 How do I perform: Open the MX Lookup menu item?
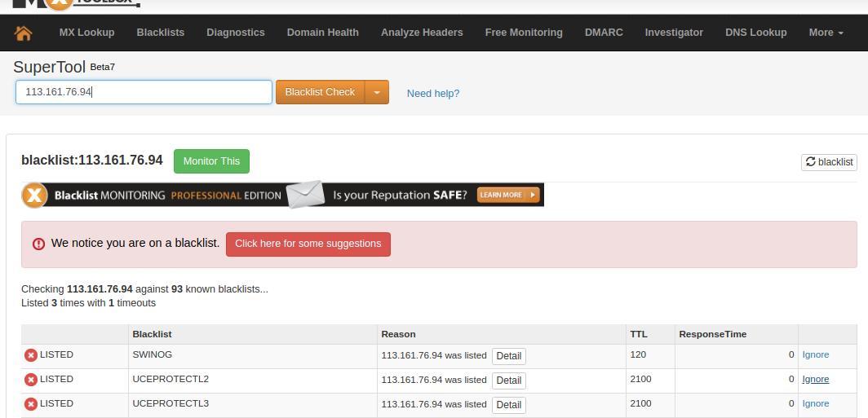point(87,33)
